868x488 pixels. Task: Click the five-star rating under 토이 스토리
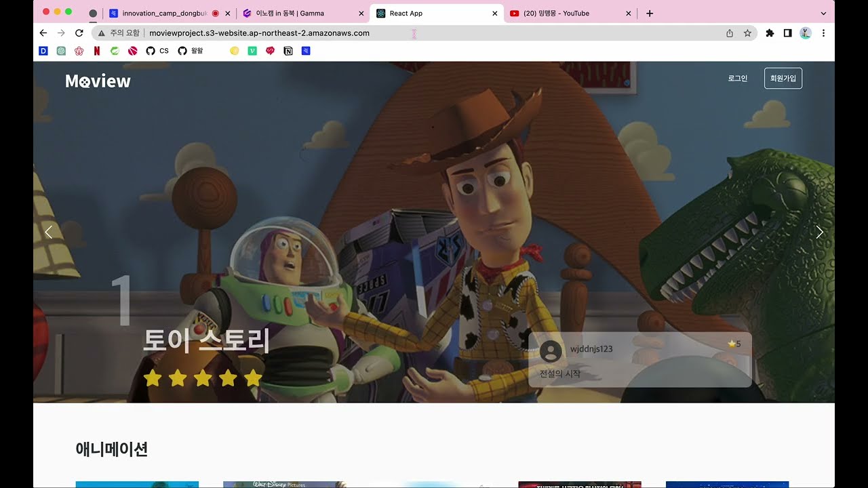[x=203, y=378]
